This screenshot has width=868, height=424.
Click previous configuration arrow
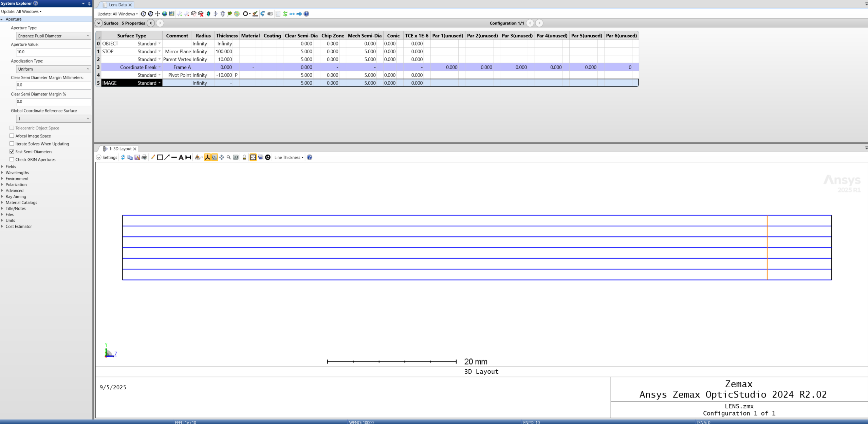[530, 23]
